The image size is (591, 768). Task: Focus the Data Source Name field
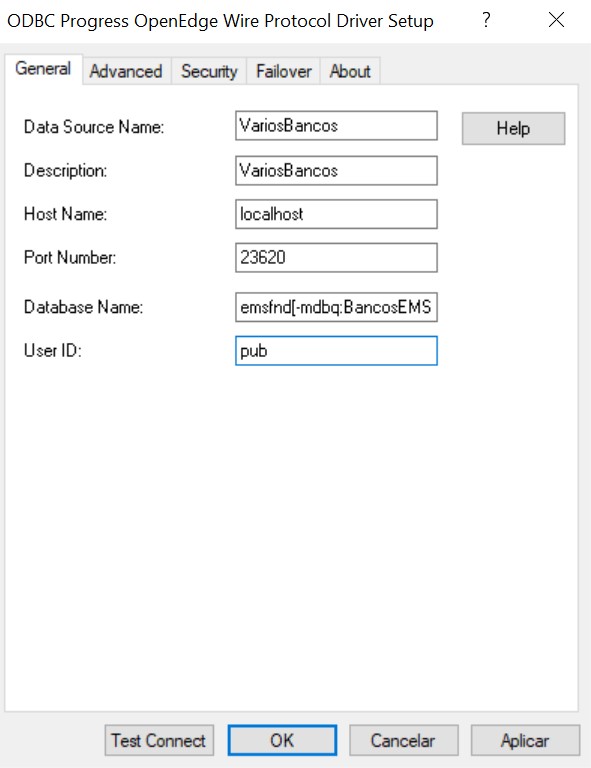[x=336, y=126]
